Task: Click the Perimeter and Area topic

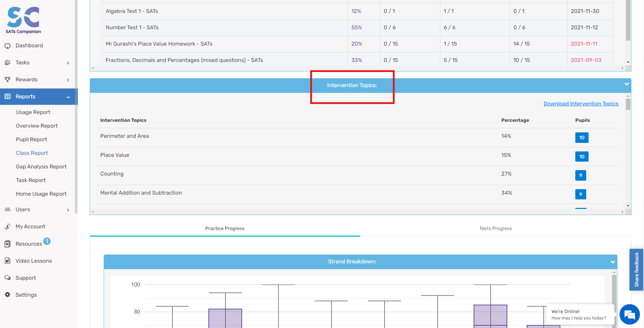Action: (124, 136)
